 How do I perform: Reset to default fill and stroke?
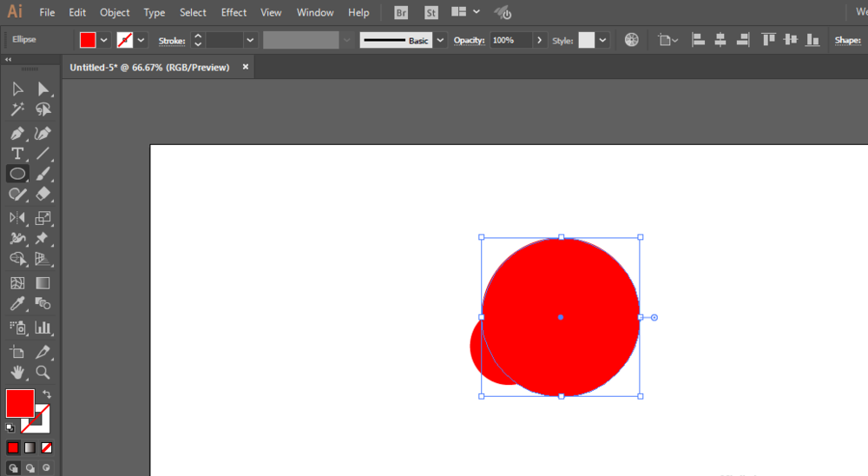(x=10, y=427)
